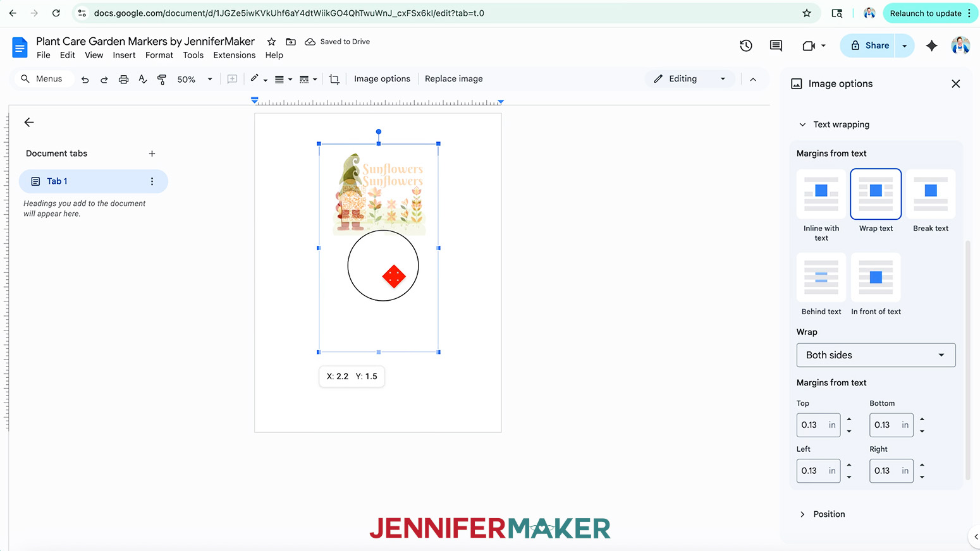Open Tab 1 options menu
The height and width of the screenshot is (551, 980).
pos(152,181)
